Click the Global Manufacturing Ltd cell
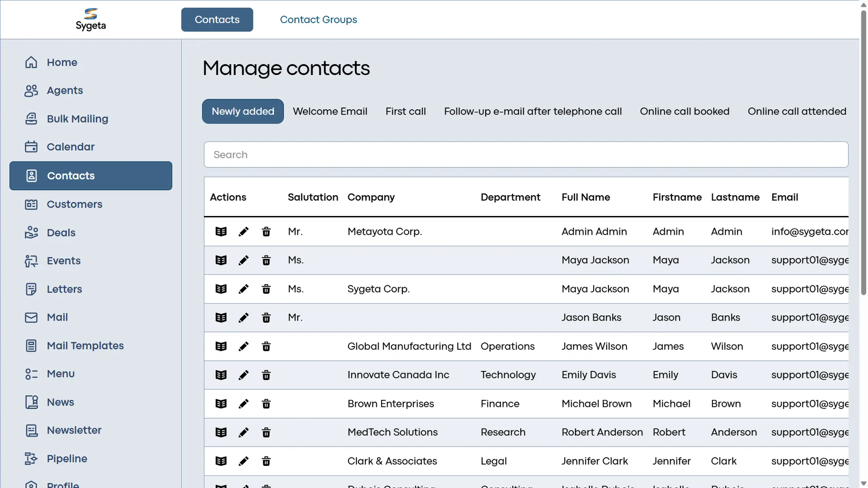This screenshot has width=868, height=488. [x=409, y=346]
